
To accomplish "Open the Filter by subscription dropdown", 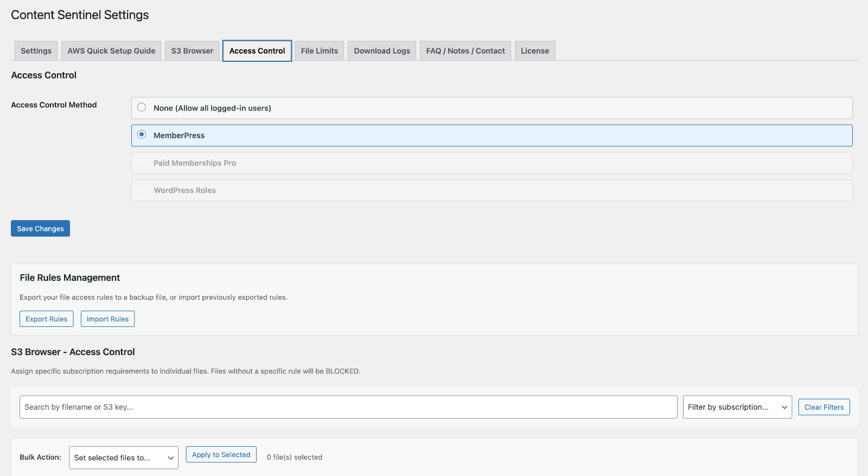I will pos(737,407).
